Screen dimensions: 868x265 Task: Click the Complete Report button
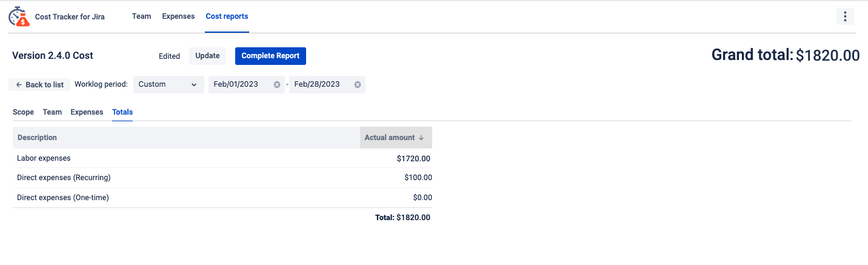click(270, 56)
